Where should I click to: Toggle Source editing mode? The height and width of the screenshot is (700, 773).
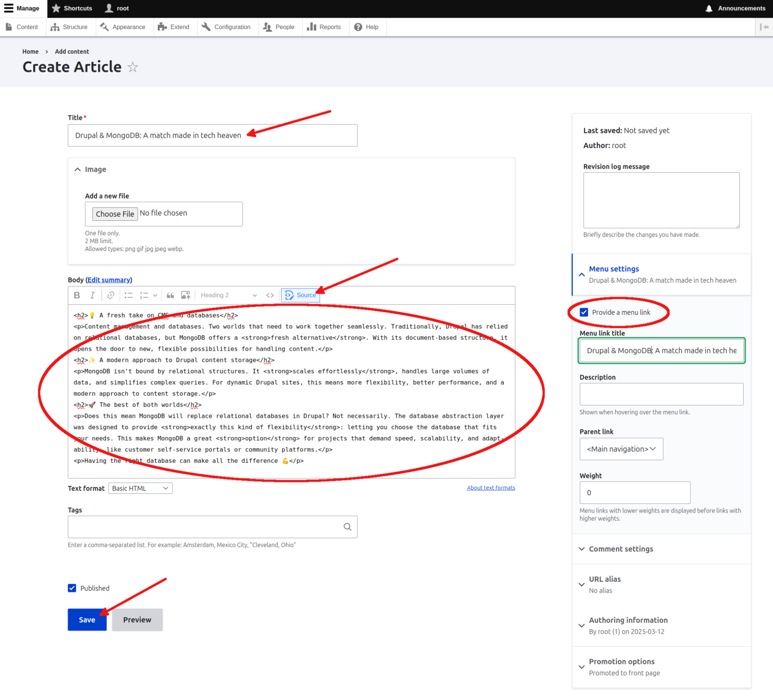300,295
